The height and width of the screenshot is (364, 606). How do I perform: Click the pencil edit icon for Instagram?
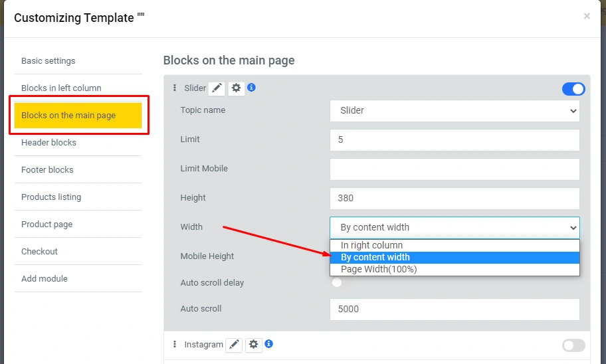click(234, 345)
